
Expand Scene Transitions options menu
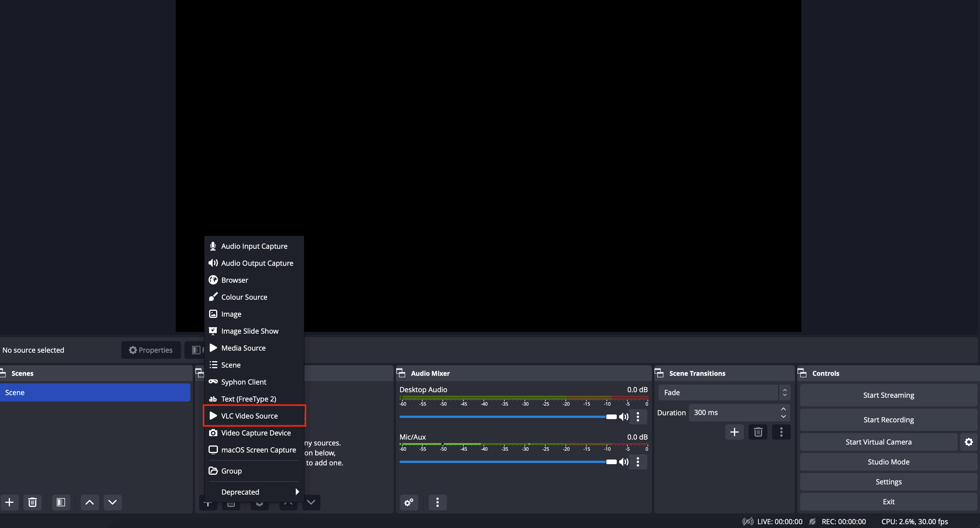pyautogui.click(x=781, y=432)
